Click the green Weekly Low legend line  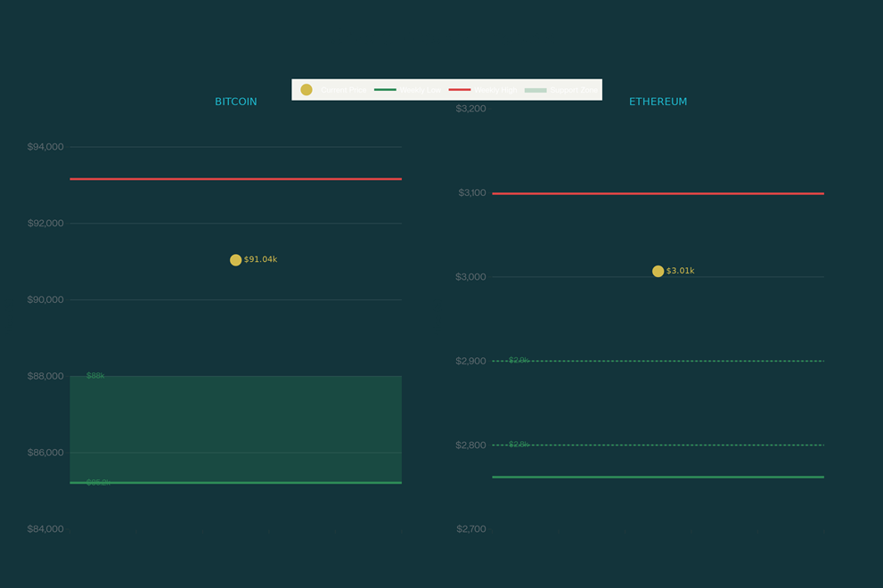pyautogui.click(x=385, y=90)
